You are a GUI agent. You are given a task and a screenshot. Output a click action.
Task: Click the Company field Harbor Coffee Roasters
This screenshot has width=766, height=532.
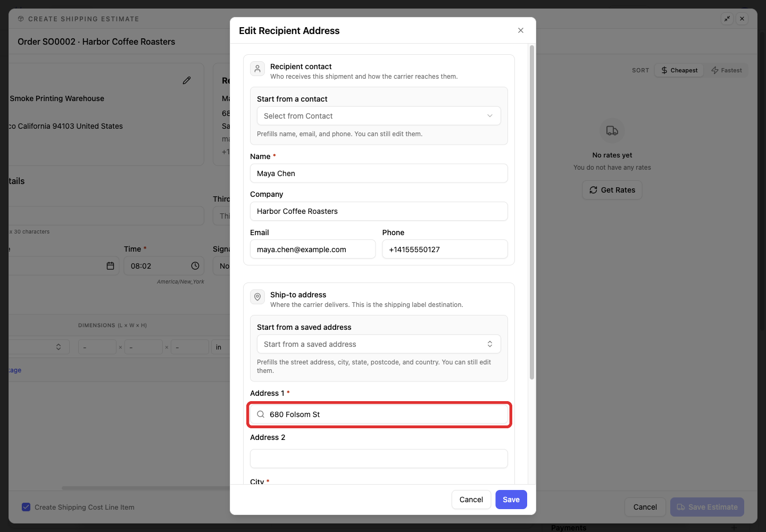[379, 211]
